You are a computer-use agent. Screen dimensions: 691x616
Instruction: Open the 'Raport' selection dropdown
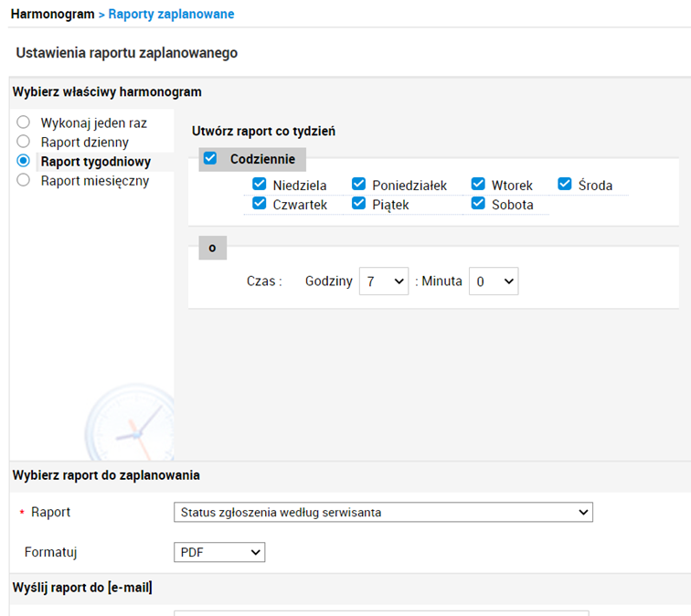tap(383, 512)
